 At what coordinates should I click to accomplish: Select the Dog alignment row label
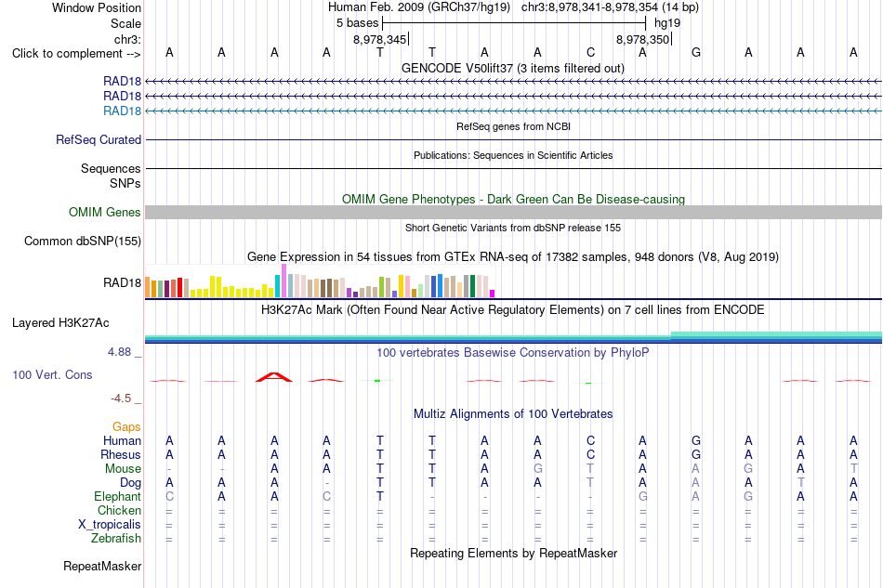coord(130,483)
